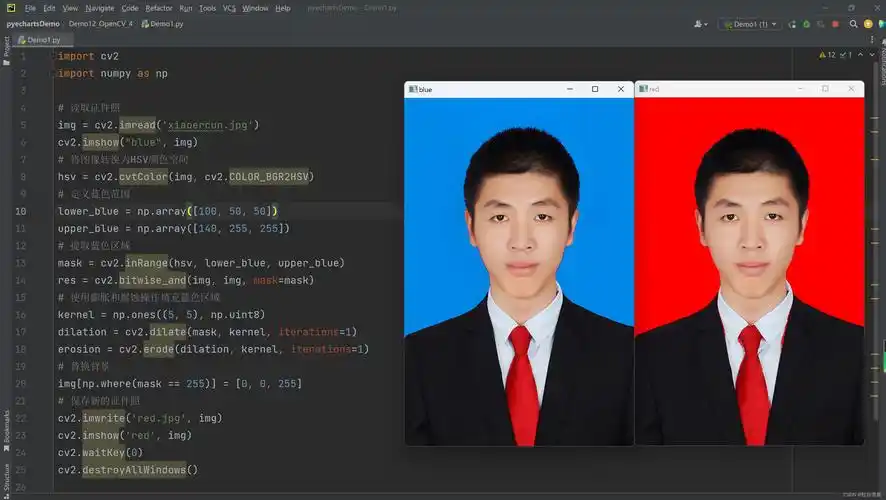Open the Structure tool window

tap(6, 480)
